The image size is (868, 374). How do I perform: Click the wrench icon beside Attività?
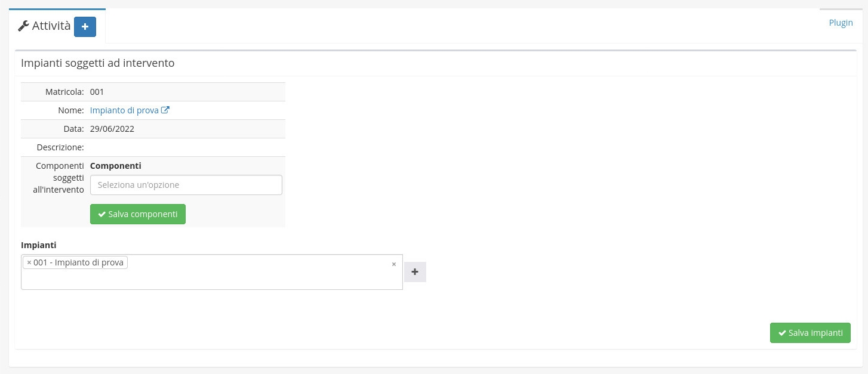click(x=24, y=26)
